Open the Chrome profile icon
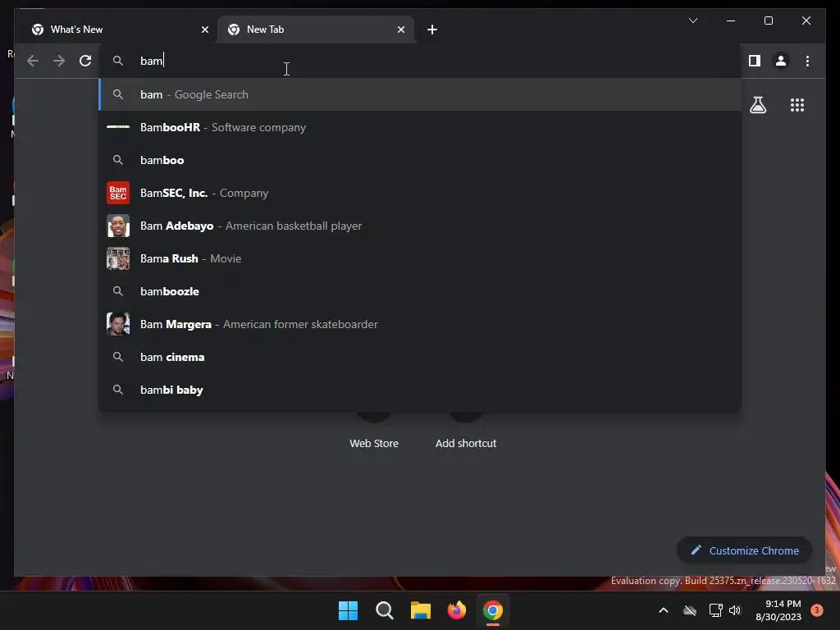 click(781, 61)
